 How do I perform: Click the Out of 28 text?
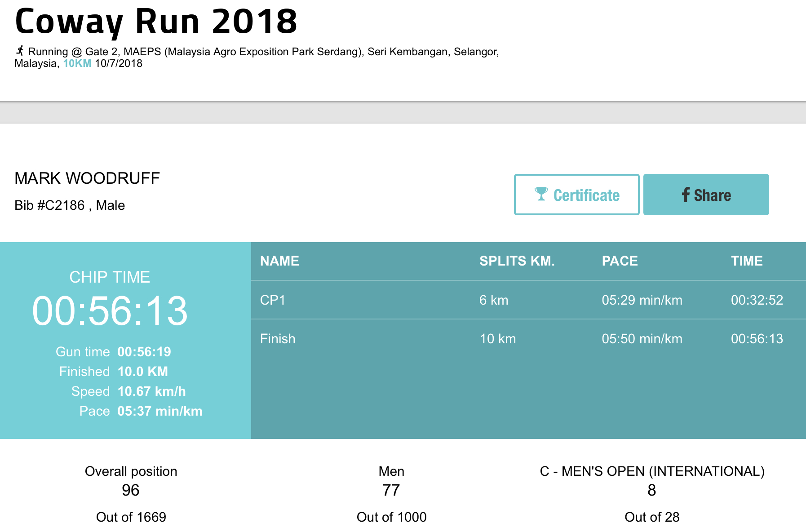click(x=652, y=517)
